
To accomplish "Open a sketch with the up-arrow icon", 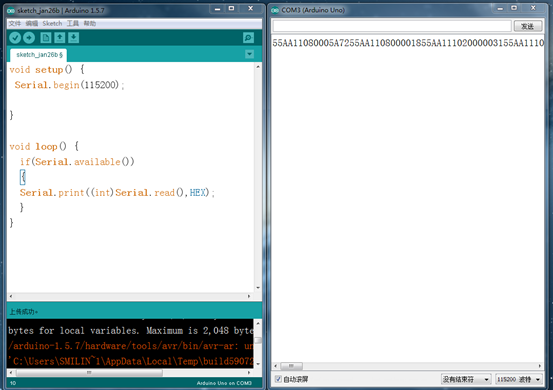I will (x=60, y=37).
